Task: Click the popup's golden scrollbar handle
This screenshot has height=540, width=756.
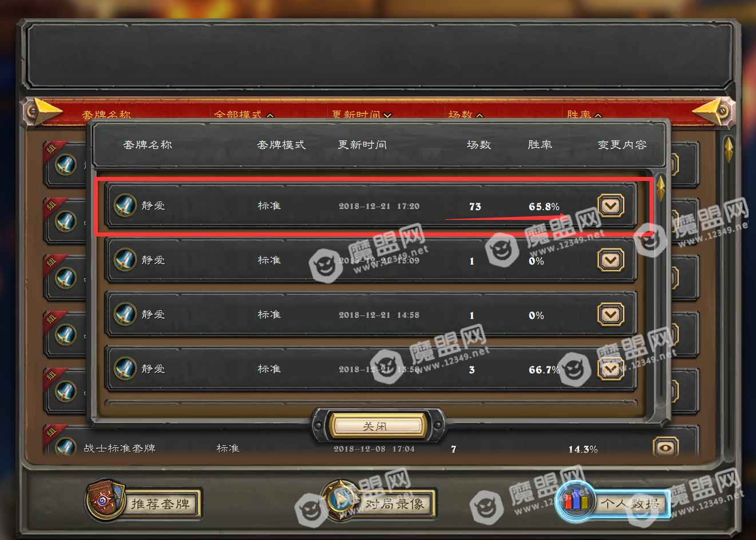Action: click(660, 189)
